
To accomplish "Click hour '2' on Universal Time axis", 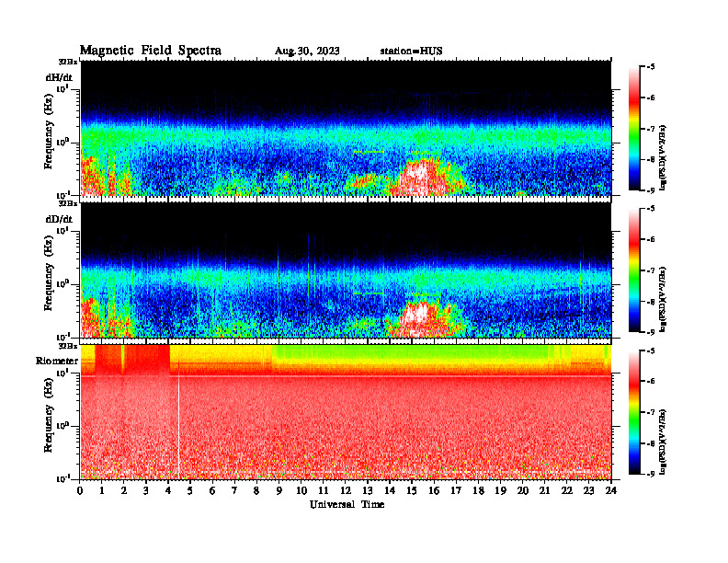I will (x=124, y=491).
